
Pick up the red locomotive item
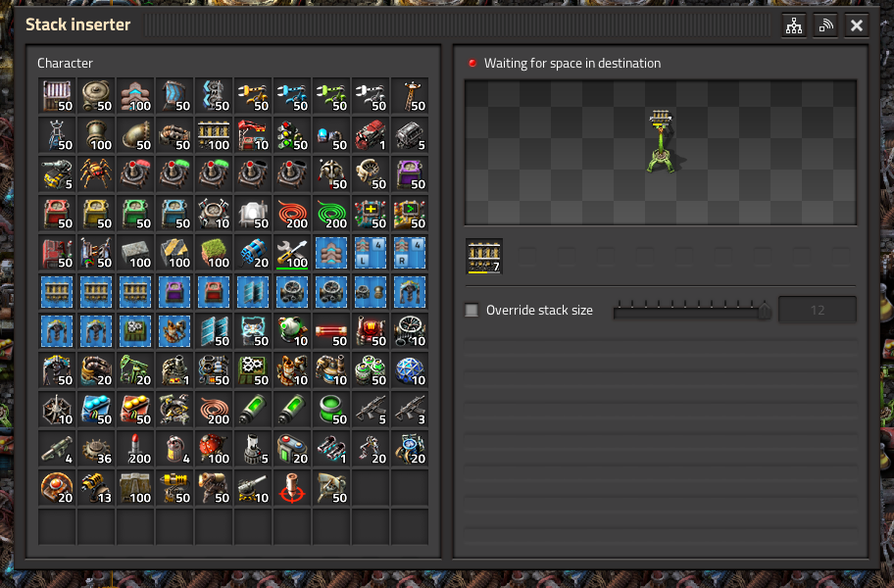pos(371,135)
